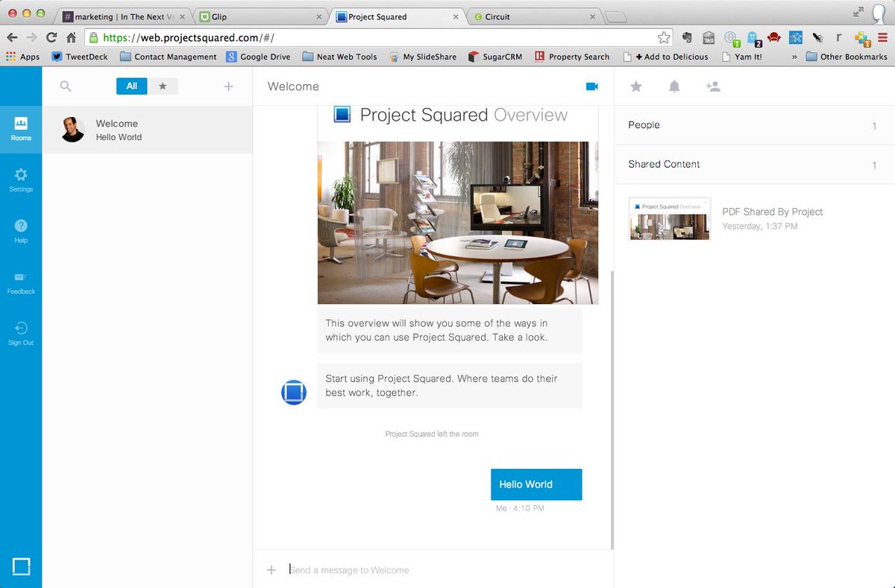
Task: Open the Chrome hamburger menu
Action: [883, 37]
